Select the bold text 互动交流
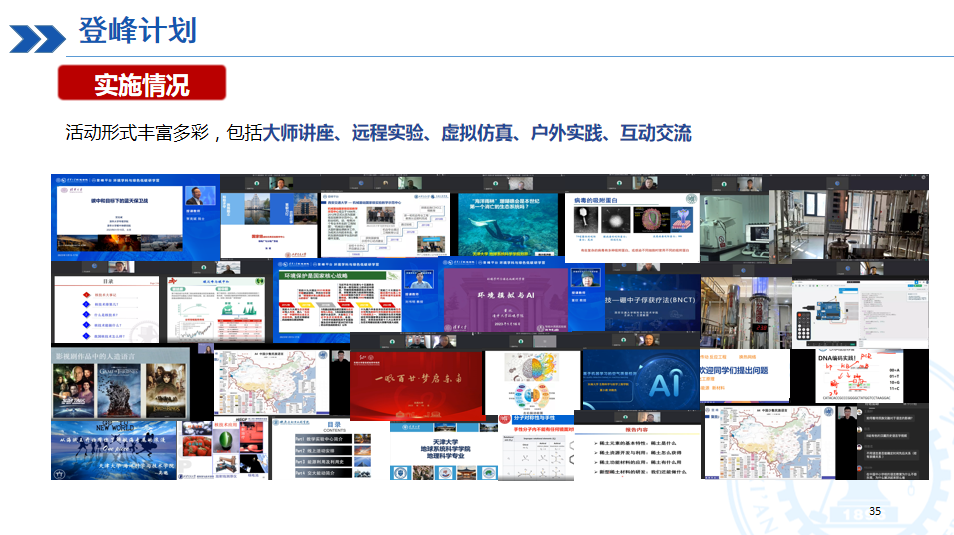 click(656, 133)
